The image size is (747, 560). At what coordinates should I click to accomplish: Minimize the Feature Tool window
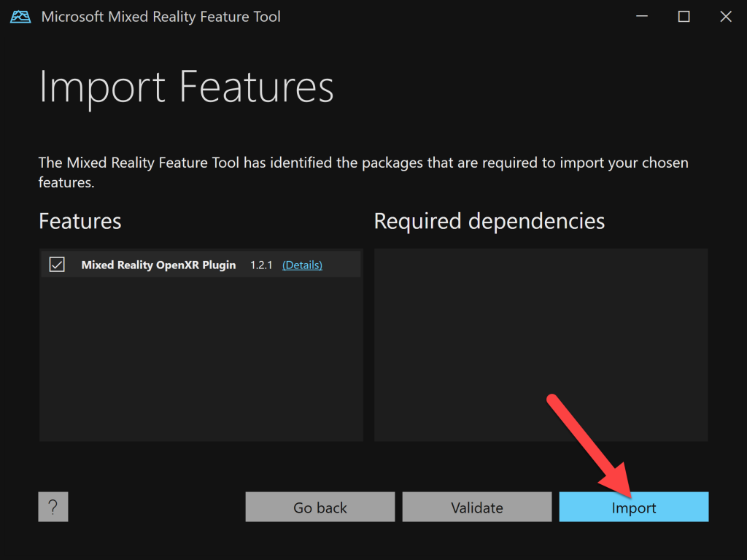[x=642, y=17]
